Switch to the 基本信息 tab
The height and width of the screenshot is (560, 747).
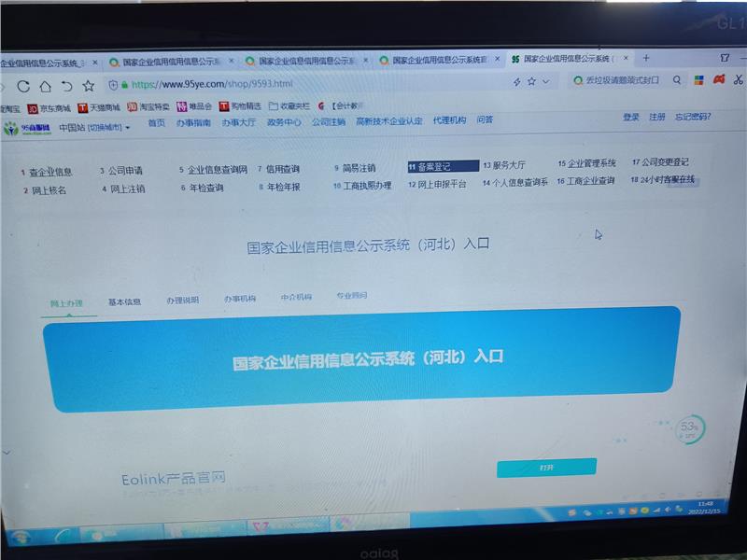[124, 301]
